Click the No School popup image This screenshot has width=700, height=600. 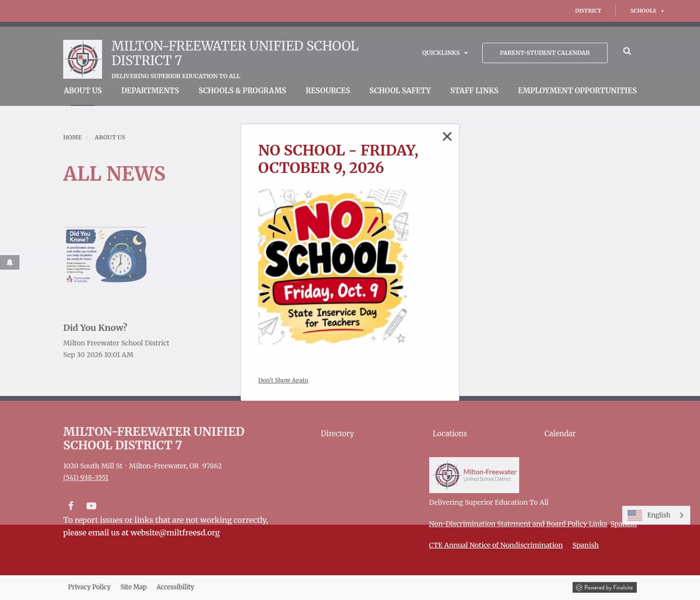pyautogui.click(x=333, y=267)
